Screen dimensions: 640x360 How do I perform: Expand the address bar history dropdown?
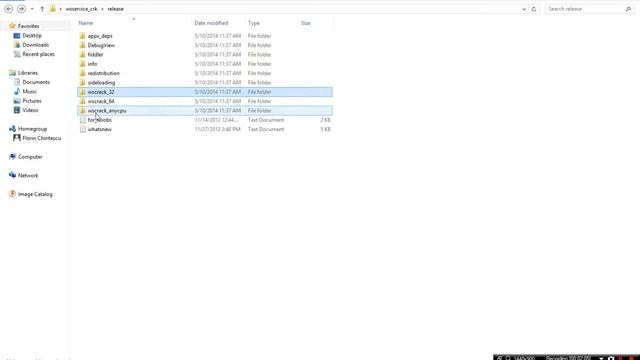point(524,9)
